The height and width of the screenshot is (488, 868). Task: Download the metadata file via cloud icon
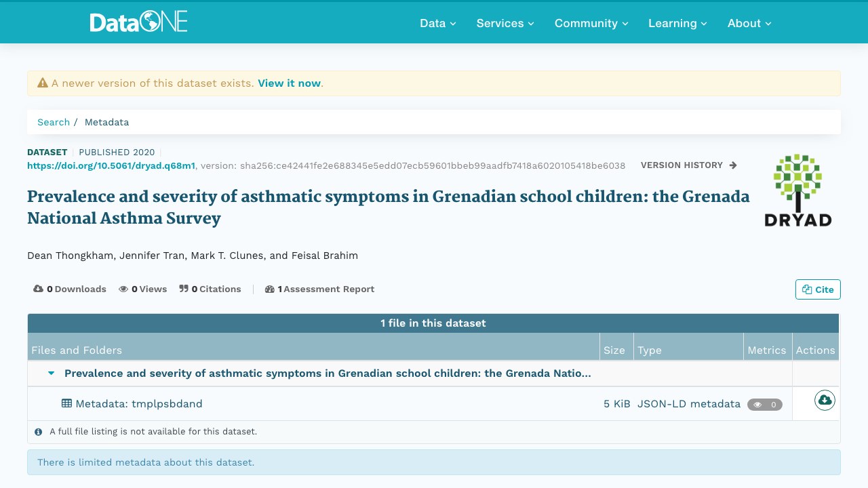(x=825, y=400)
